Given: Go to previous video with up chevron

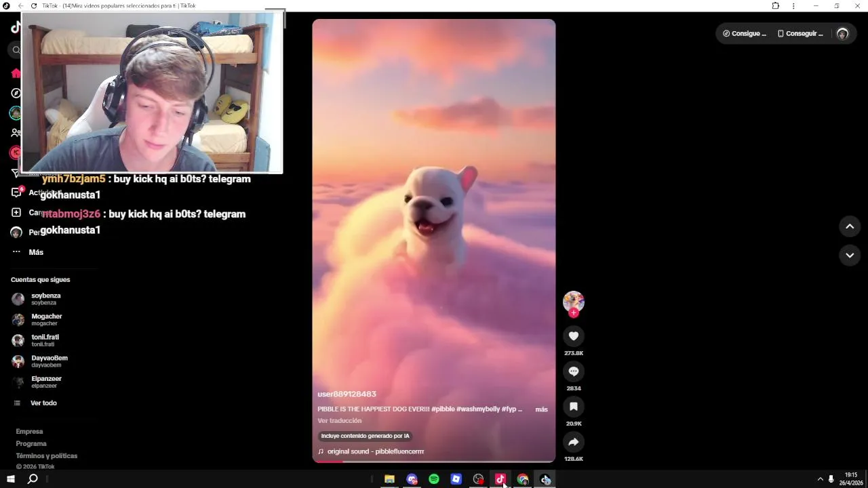Looking at the screenshot, I should point(850,226).
